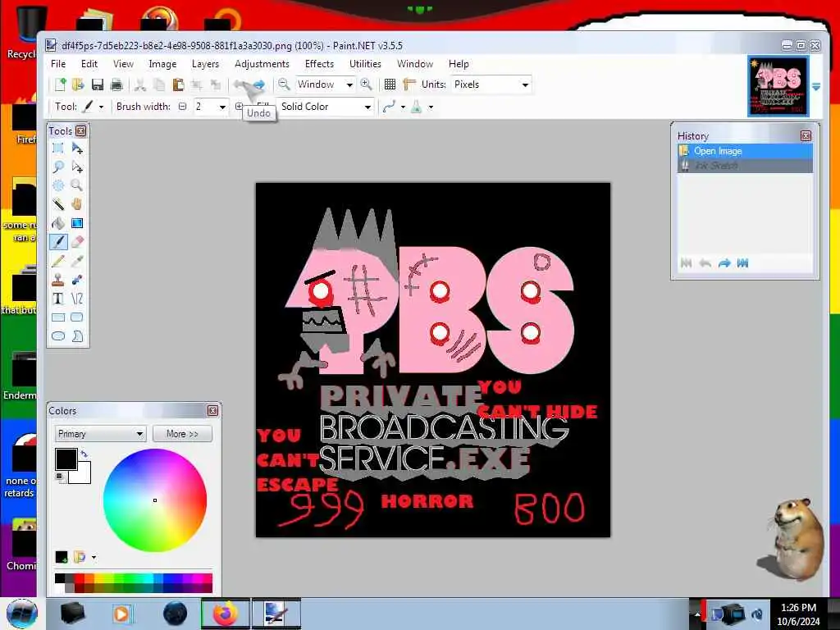Toggle the rulers icon
The image size is (840, 630).
(x=409, y=84)
